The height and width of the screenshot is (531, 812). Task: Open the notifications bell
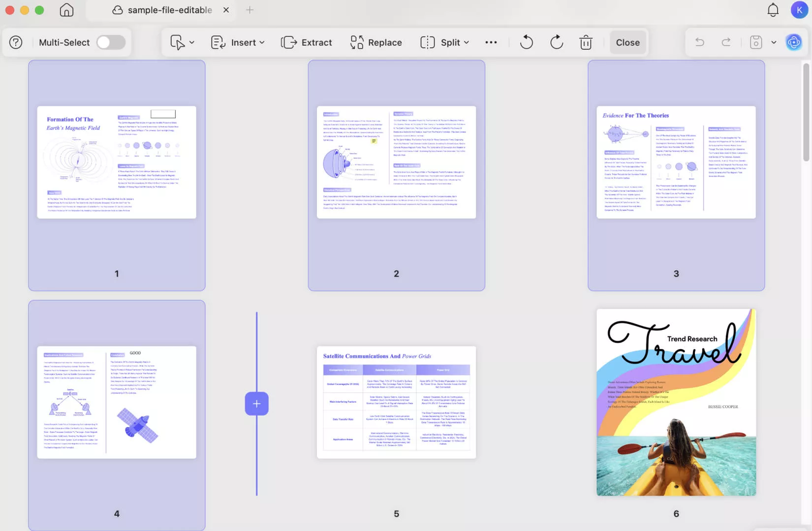point(773,10)
